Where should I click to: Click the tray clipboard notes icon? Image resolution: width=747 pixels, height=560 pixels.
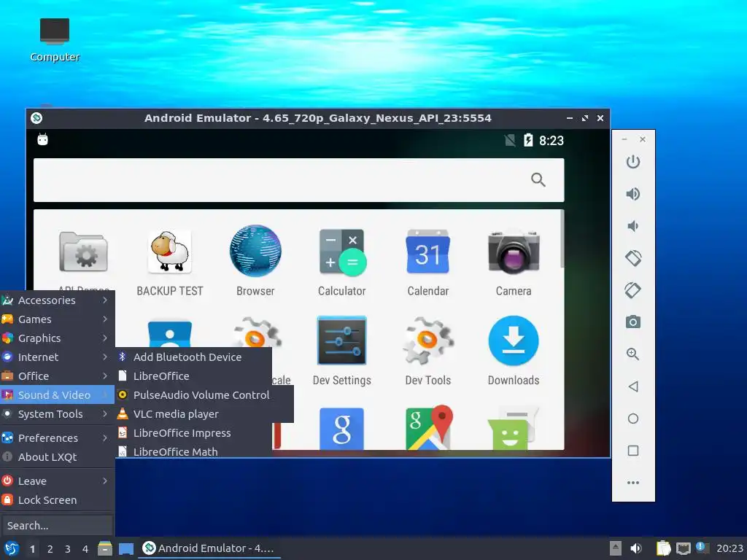(663, 548)
